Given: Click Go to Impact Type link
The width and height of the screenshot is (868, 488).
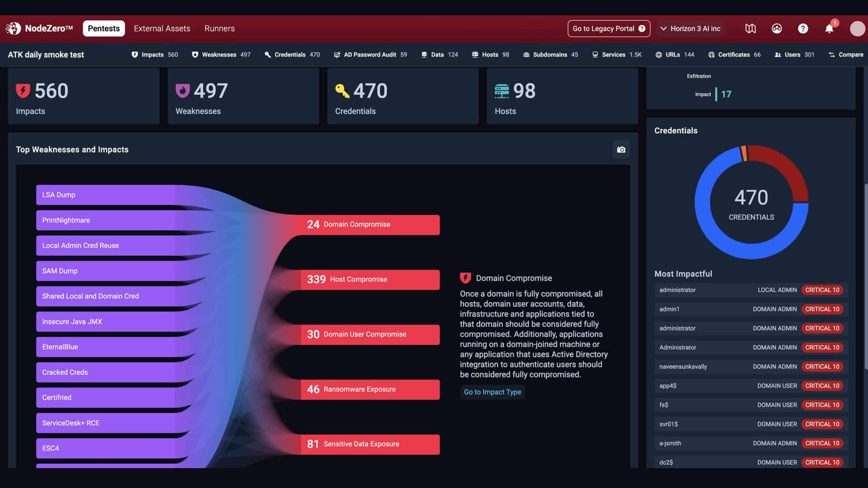Looking at the screenshot, I should 492,392.
